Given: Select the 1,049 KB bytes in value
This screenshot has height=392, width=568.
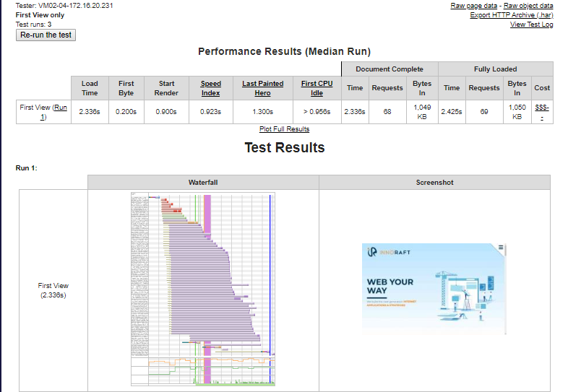Looking at the screenshot, I should [x=422, y=112].
